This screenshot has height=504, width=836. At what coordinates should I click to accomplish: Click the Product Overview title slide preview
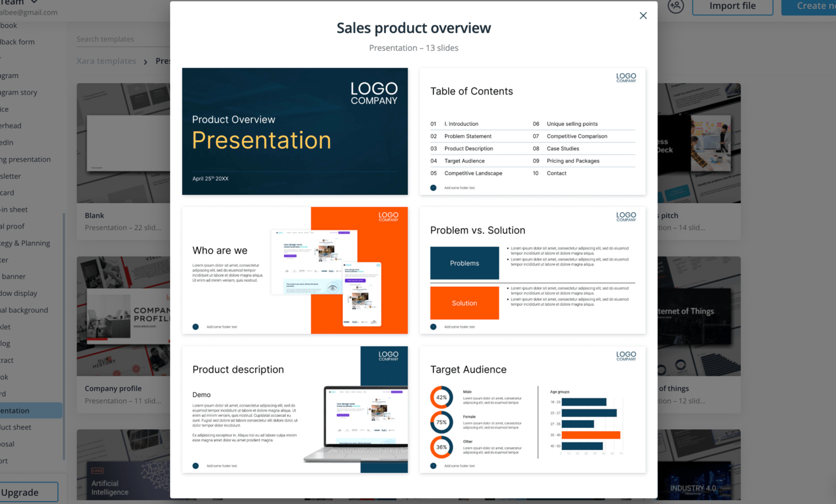click(295, 131)
